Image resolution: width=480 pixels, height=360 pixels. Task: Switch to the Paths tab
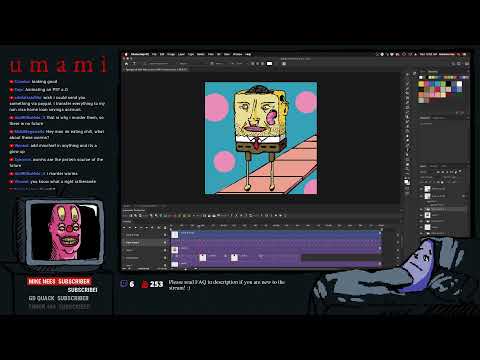(444, 166)
